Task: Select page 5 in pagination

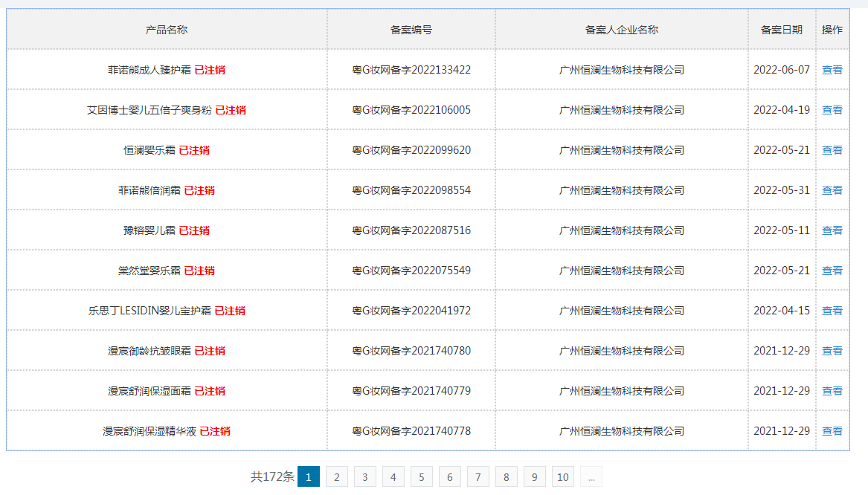Action: pos(421,476)
